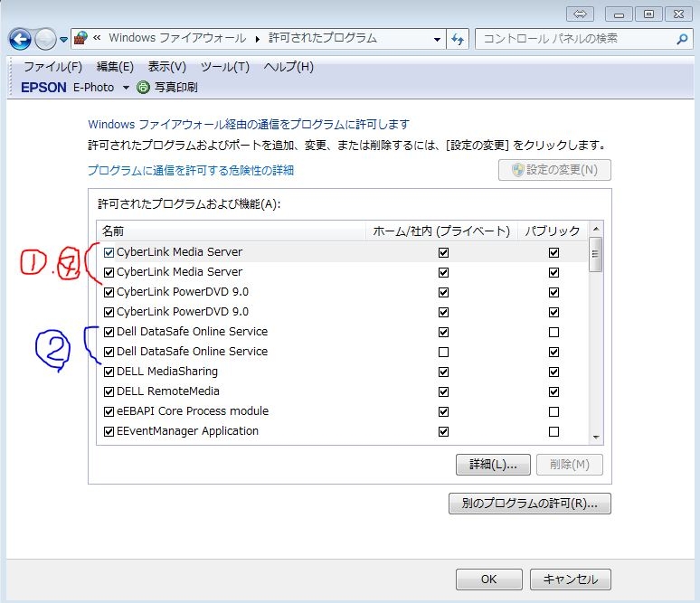The height and width of the screenshot is (603, 700).
Task: Check EEventManager Application public checkbox
Action: 553,431
